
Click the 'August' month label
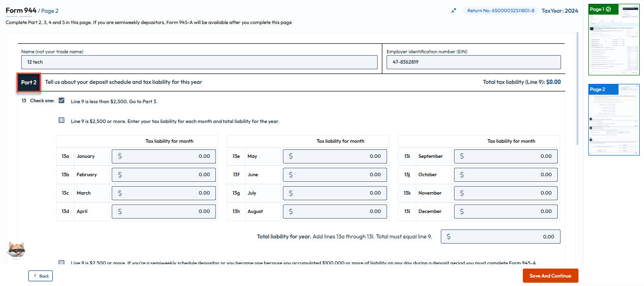click(x=256, y=212)
